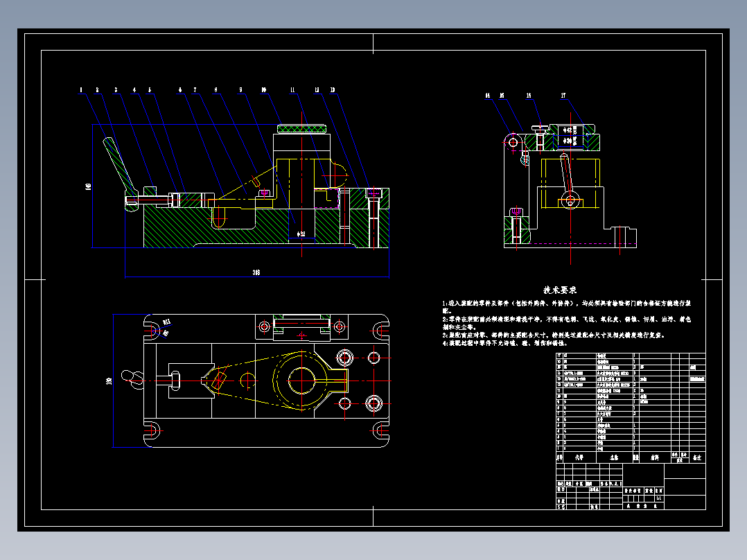This screenshot has width=747, height=560.
Task: Click part balloon number 2
Action: (x=97, y=89)
